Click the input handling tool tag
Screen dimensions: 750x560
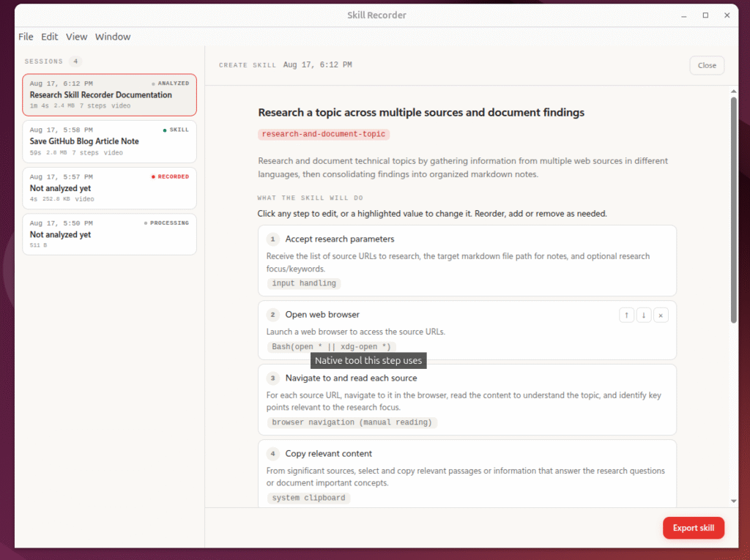pos(304,283)
